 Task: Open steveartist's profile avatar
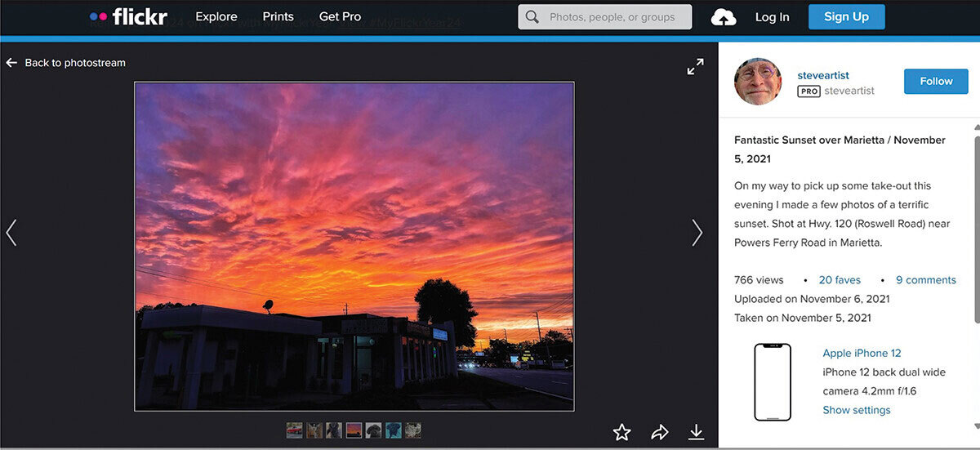(758, 82)
